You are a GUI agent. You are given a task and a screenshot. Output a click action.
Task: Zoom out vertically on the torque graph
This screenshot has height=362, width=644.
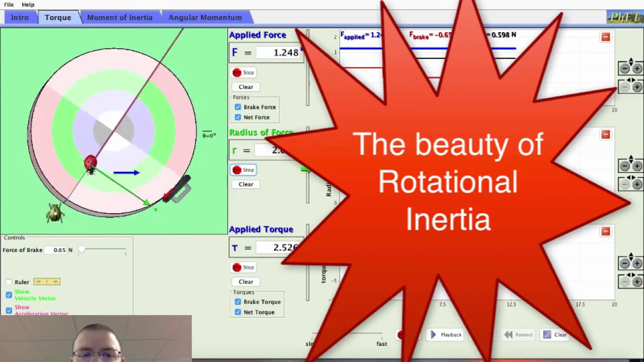pos(624,263)
